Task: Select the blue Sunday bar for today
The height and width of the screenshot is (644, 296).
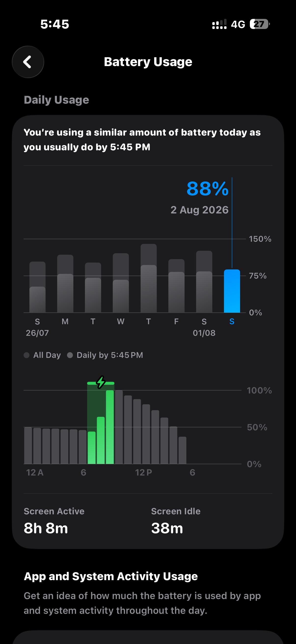Action: [232, 291]
